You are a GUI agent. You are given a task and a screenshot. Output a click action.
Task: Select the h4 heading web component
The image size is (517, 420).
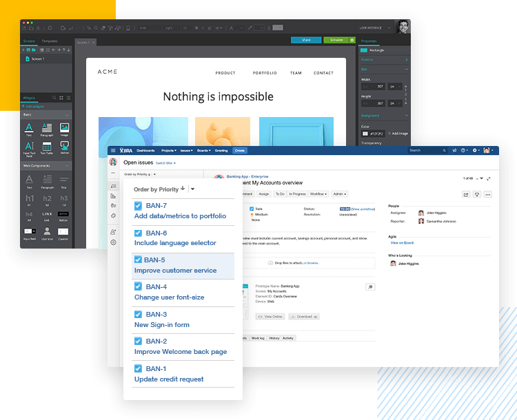pyautogui.click(x=29, y=216)
